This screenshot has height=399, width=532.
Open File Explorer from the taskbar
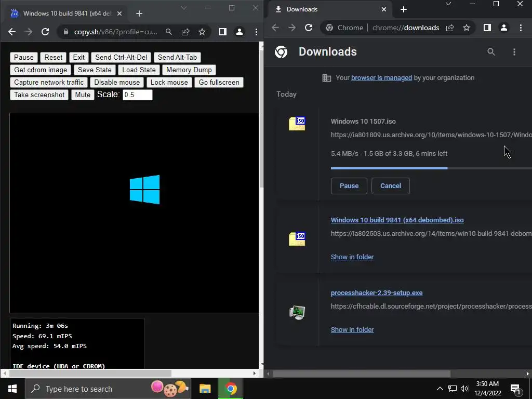tap(205, 389)
